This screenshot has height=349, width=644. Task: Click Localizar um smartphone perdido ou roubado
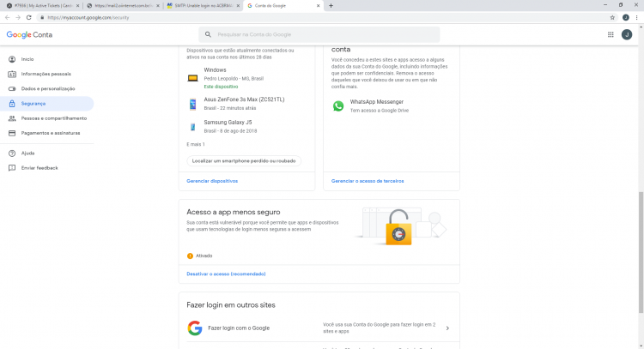[244, 160]
